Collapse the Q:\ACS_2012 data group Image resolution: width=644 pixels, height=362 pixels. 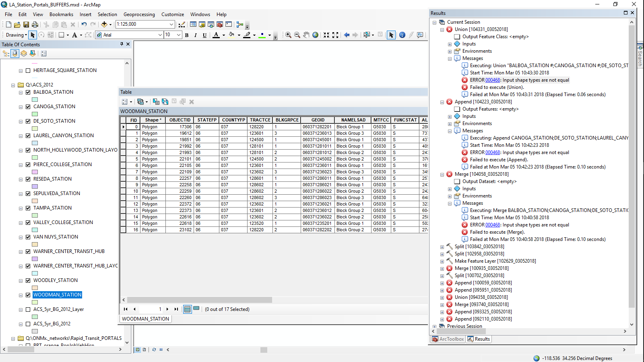13,85
